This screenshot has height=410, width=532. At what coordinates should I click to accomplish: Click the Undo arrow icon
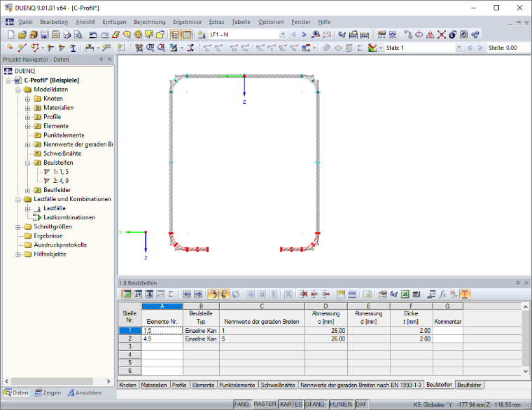(93, 34)
